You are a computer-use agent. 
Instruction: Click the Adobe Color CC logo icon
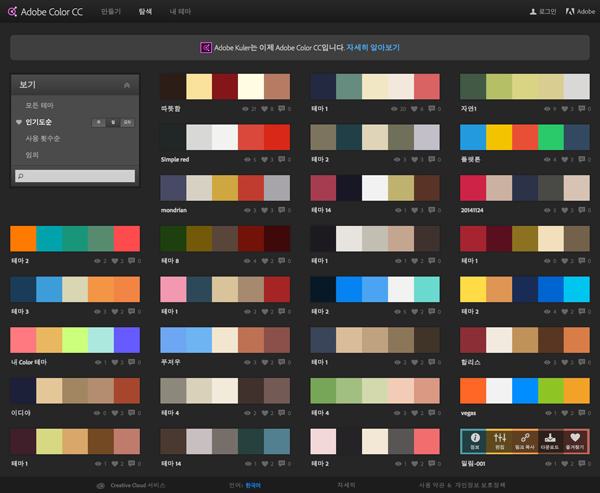point(11,12)
